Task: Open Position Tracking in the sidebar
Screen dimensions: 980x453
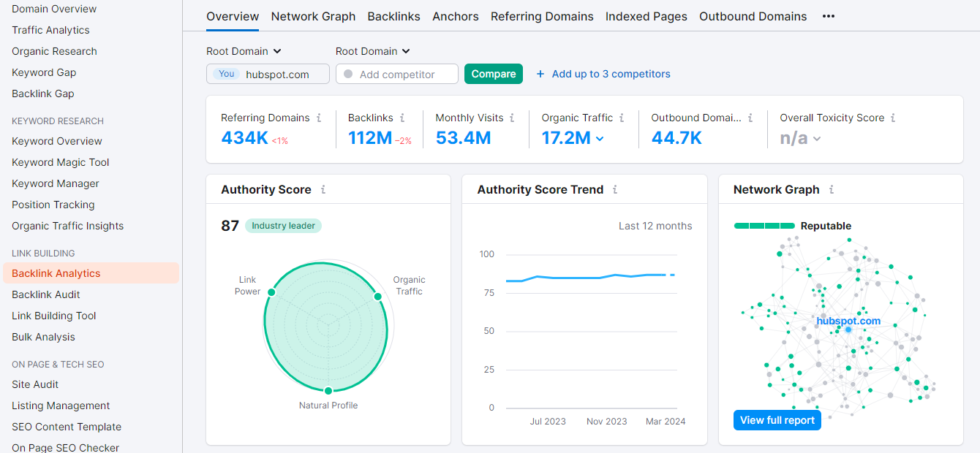Action: 53,205
